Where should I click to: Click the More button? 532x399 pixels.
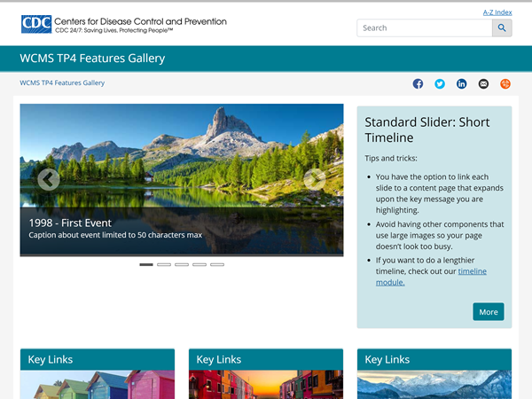point(489,312)
